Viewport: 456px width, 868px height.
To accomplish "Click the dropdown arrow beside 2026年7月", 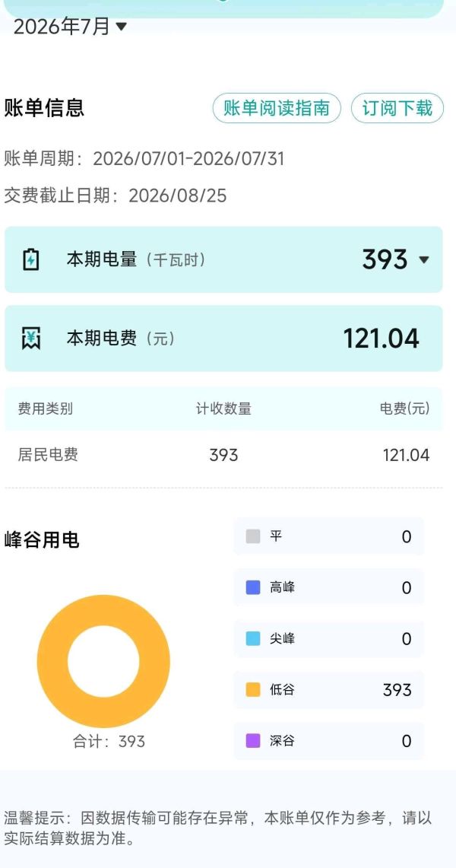I will point(122,26).
